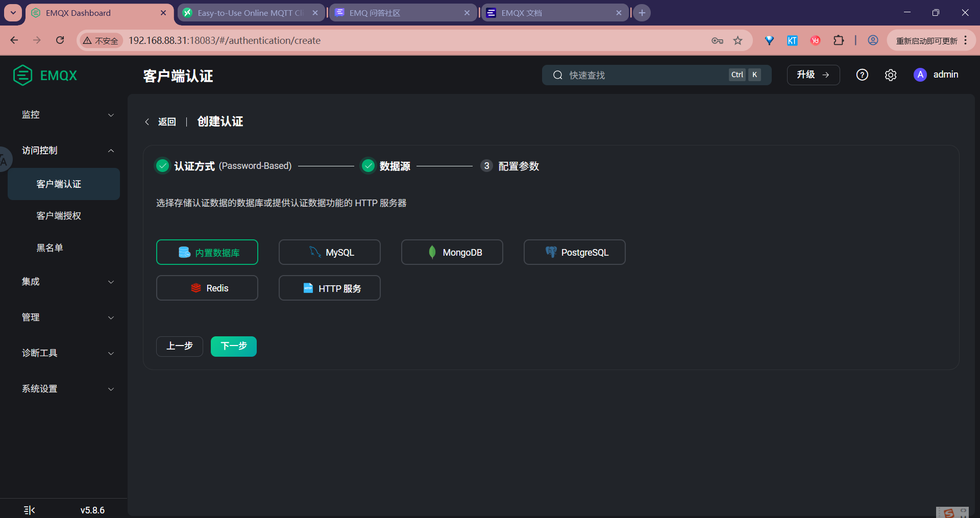Image resolution: width=980 pixels, height=518 pixels.
Task: Click back chevron next to 返回
Action: coord(147,122)
